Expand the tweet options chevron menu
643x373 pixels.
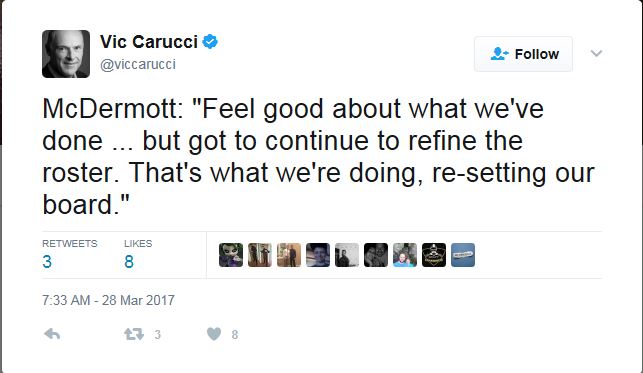[x=596, y=53]
